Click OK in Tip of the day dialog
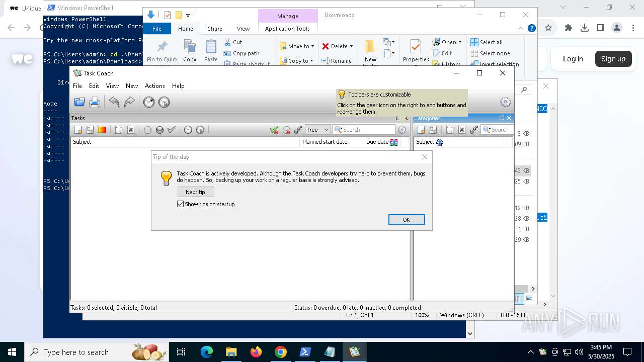Image resolution: width=644 pixels, height=362 pixels. 407,220
